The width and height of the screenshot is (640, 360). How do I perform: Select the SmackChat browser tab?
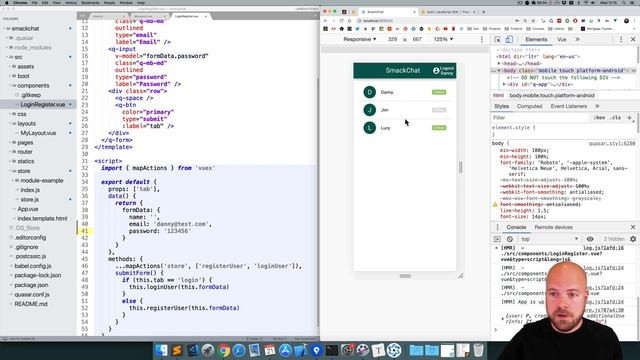pyautogui.click(x=388, y=12)
